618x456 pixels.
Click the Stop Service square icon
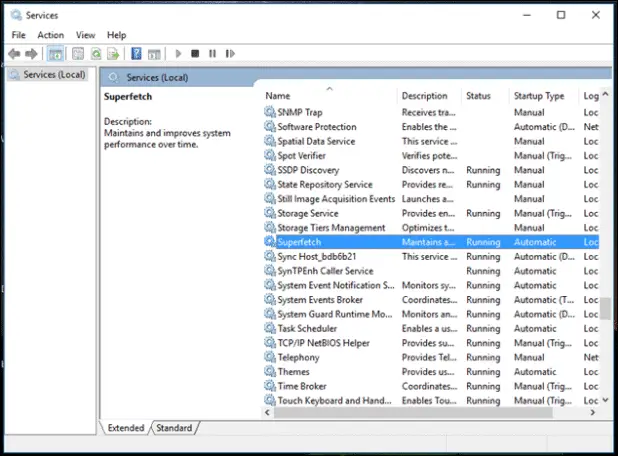195,53
